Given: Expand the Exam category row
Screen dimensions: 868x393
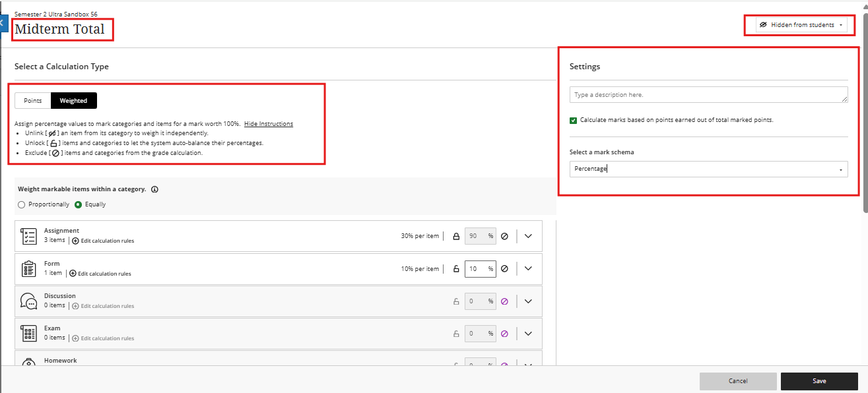Looking at the screenshot, I should (527, 333).
